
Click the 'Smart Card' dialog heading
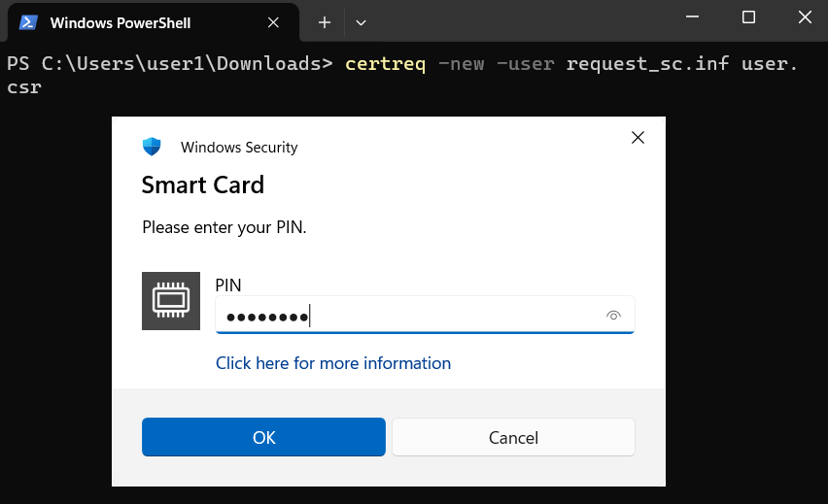click(x=203, y=185)
